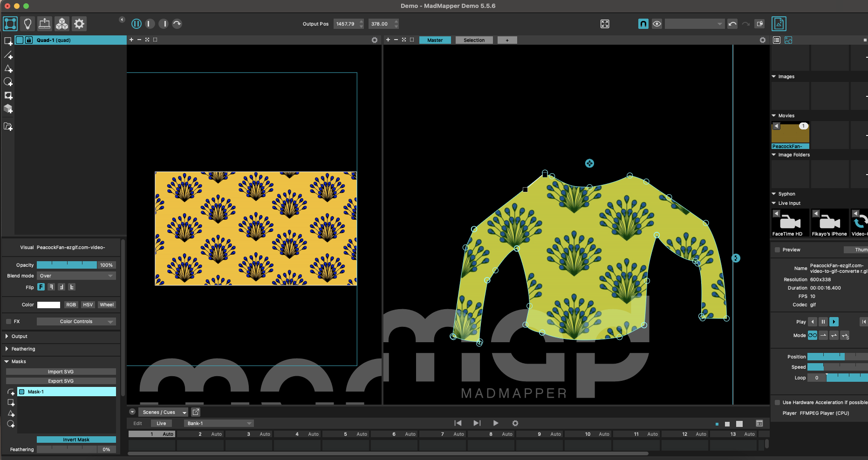
Task: Select the add 3D object tool
Action: 8,109
